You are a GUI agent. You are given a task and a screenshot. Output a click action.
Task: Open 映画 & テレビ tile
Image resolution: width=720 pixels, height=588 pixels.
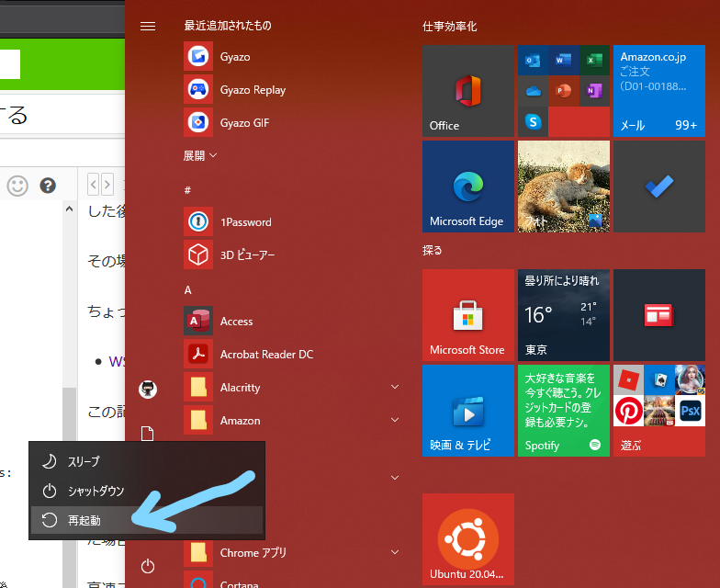coord(468,411)
